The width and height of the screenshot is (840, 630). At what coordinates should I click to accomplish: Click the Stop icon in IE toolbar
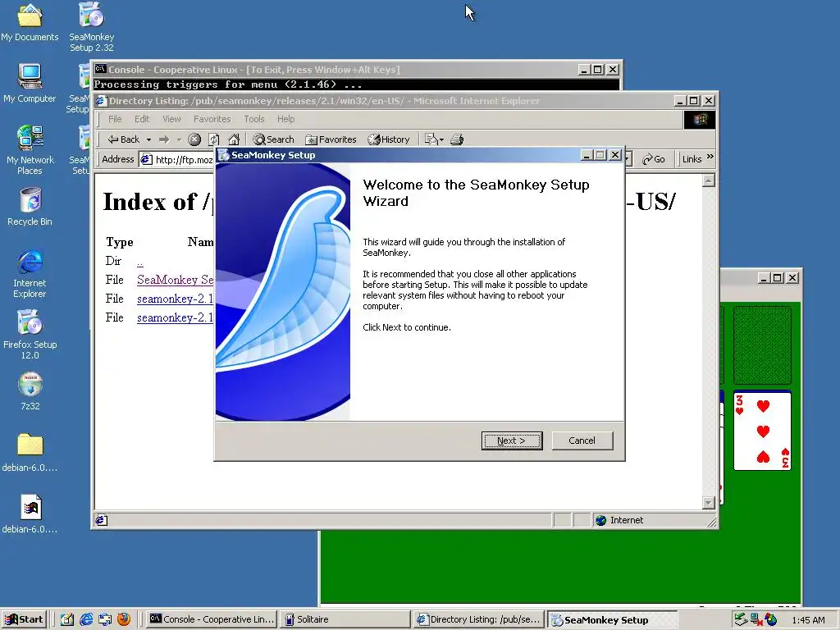pos(194,139)
